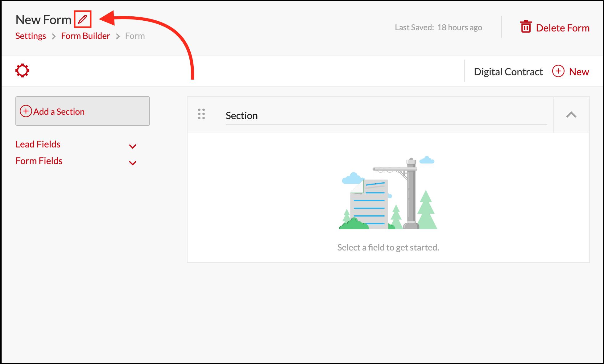The image size is (604, 364).
Task: Click the trash can delete icon
Action: click(x=526, y=27)
